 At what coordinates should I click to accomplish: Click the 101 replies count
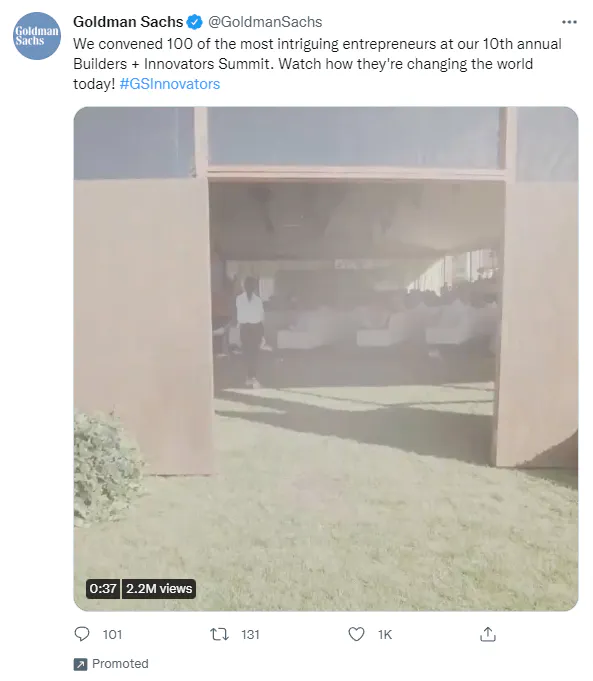click(112, 635)
